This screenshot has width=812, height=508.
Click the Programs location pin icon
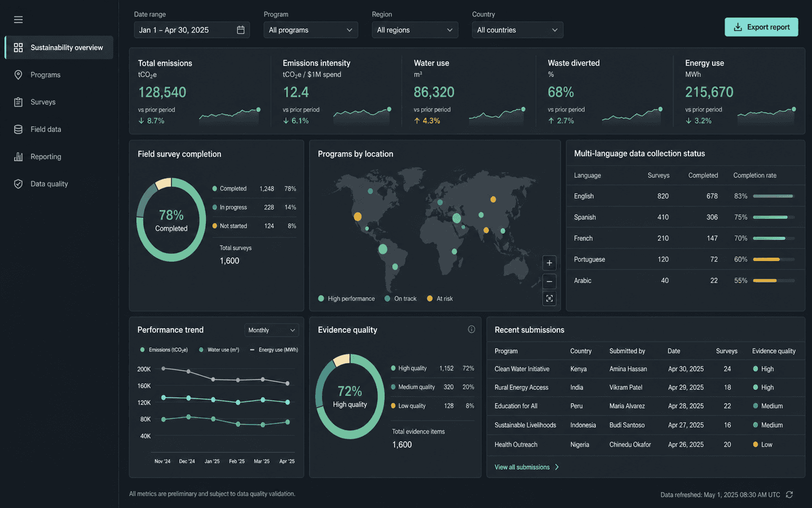(x=18, y=75)
